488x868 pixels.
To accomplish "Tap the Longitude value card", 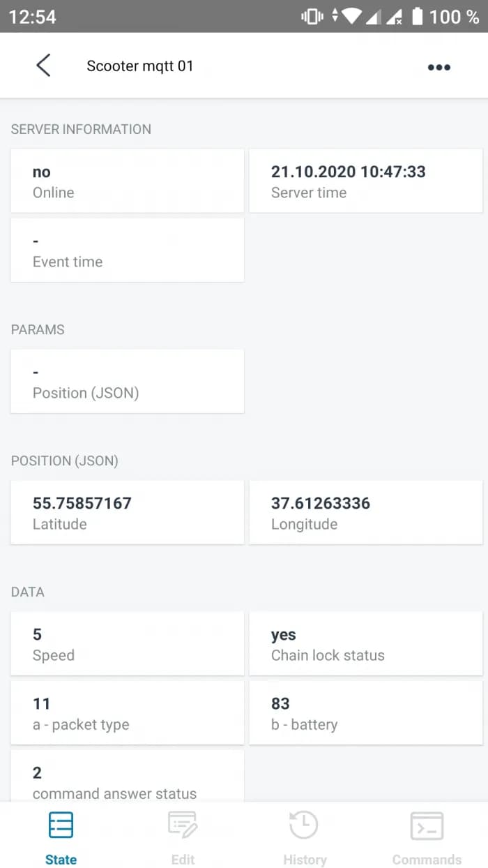I will click(x=366, y=513).
